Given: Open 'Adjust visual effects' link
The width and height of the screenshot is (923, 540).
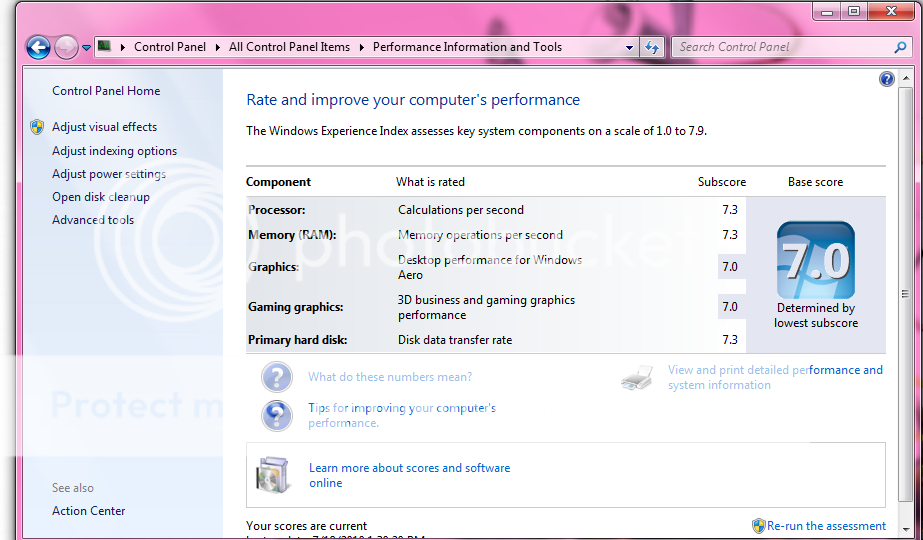Looking at the screenshot, I should [104, 127].
